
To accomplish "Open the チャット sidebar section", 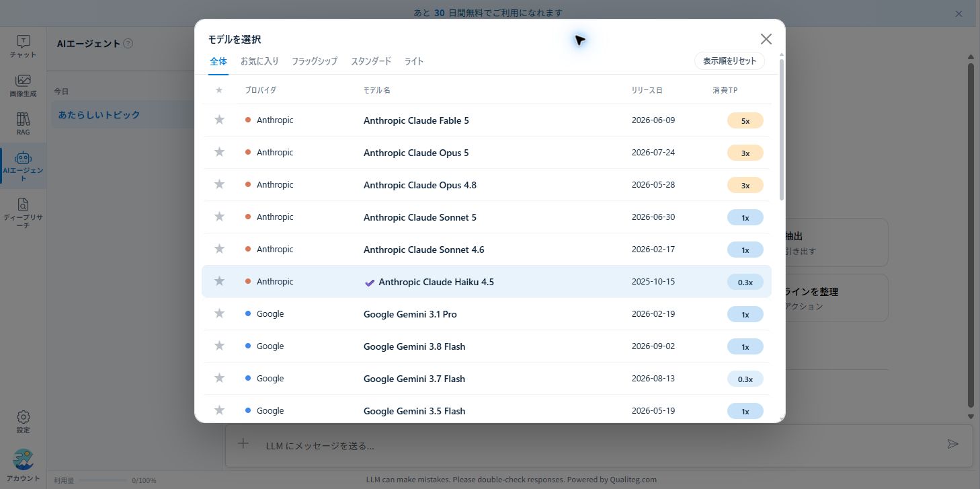I will coord(23,46).
